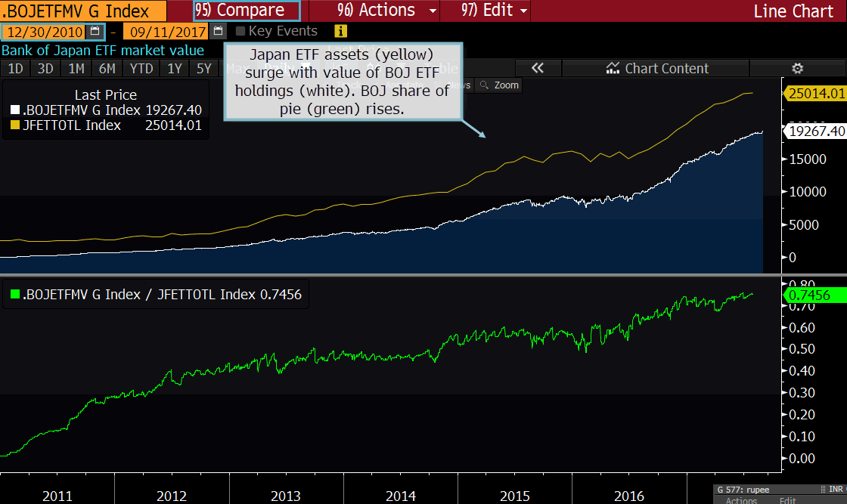This screenshot has width=847, height=504.
Task: Select the 6M time range
Action: click(x=107, y=69)
